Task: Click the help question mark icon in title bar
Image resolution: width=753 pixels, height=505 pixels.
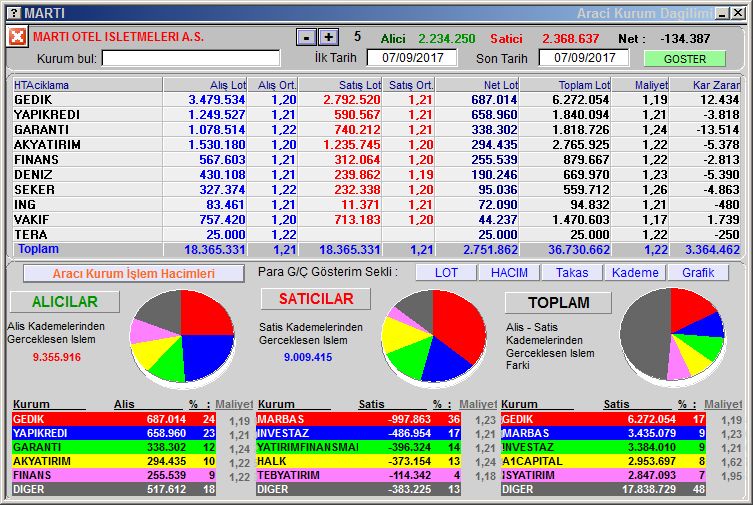Action: [x=15, y=13]
